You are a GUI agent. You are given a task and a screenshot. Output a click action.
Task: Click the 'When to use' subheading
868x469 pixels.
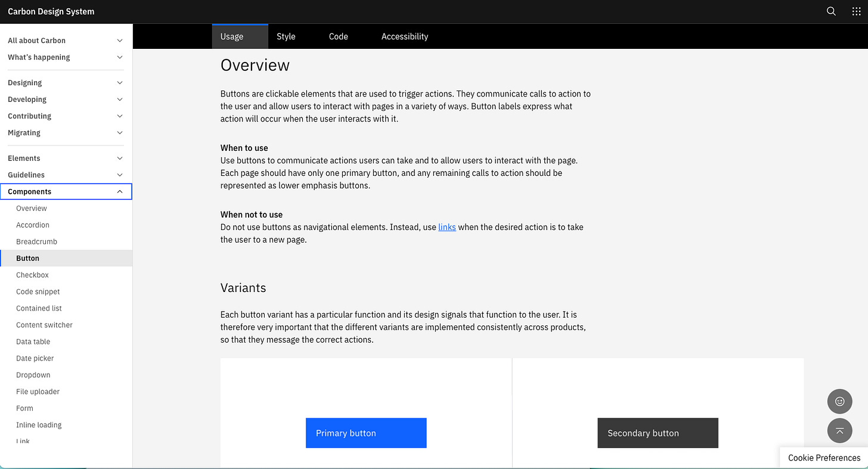point(244,148)
